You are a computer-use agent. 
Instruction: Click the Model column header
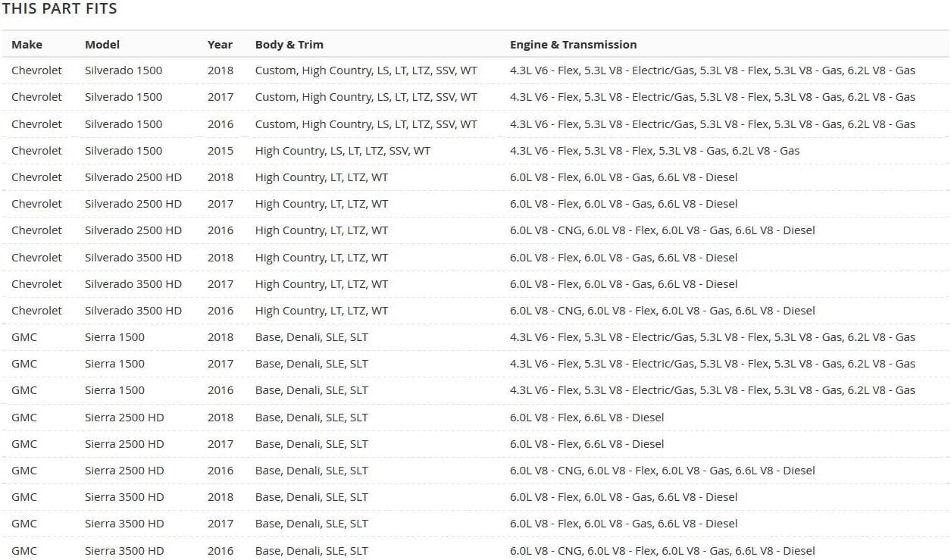tap(102, 45)
